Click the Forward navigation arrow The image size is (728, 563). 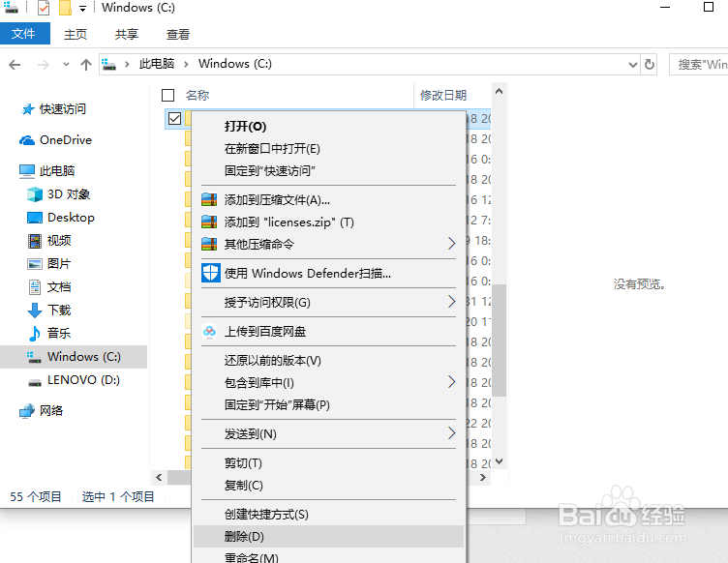click(x=43, y=65)
